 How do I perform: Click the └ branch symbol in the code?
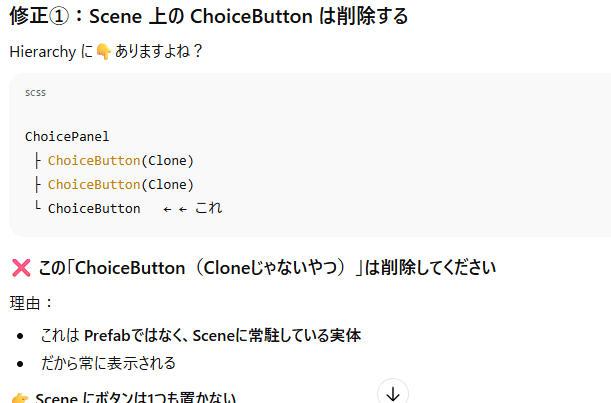37,208
